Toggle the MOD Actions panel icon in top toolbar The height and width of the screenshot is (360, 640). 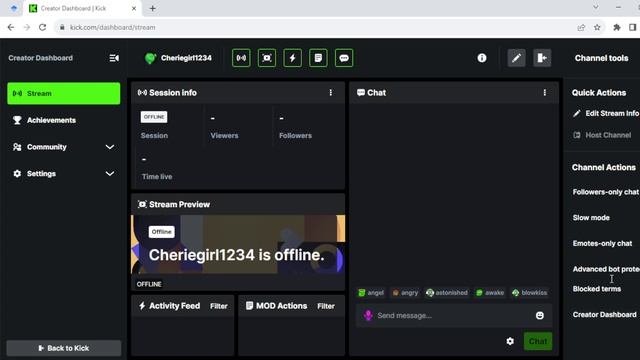[318, 58]
